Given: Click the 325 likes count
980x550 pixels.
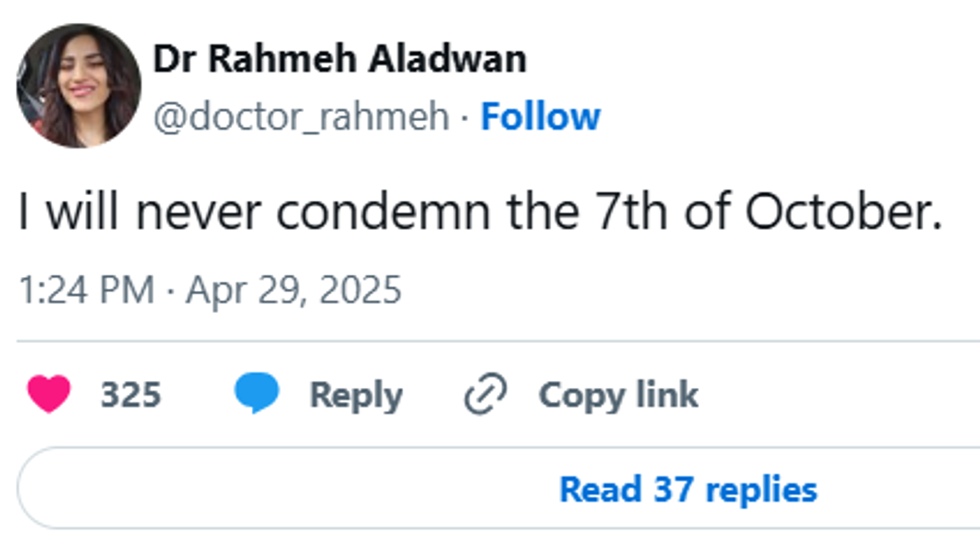Looking at the screenshot, I should (x=131, y=395).
